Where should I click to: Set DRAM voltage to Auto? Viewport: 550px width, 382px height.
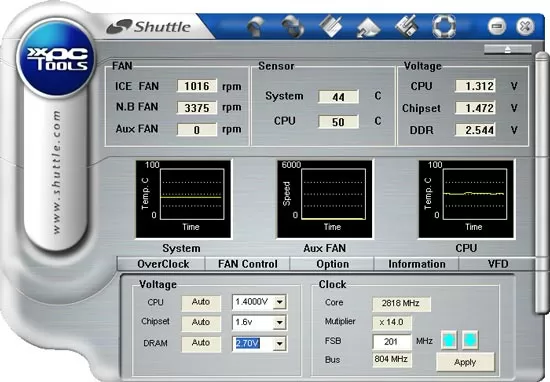(x=201, y=343)
